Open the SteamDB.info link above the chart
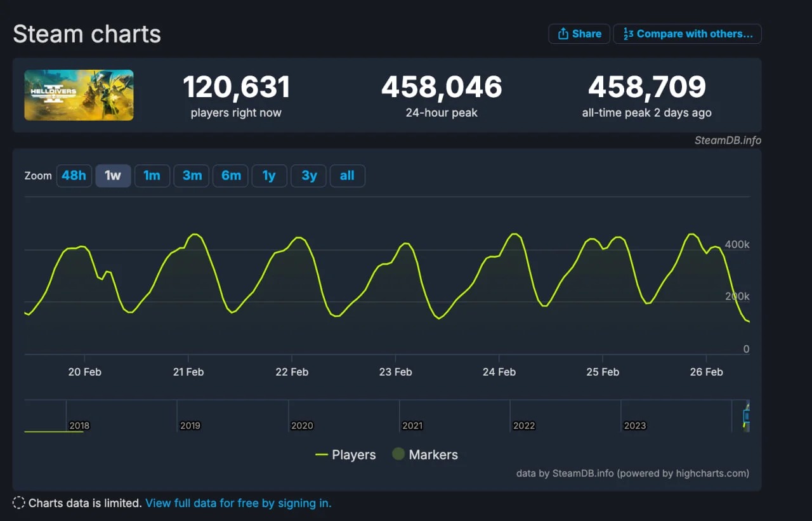This screenshot has width=812, height=521. pos(728,140)
